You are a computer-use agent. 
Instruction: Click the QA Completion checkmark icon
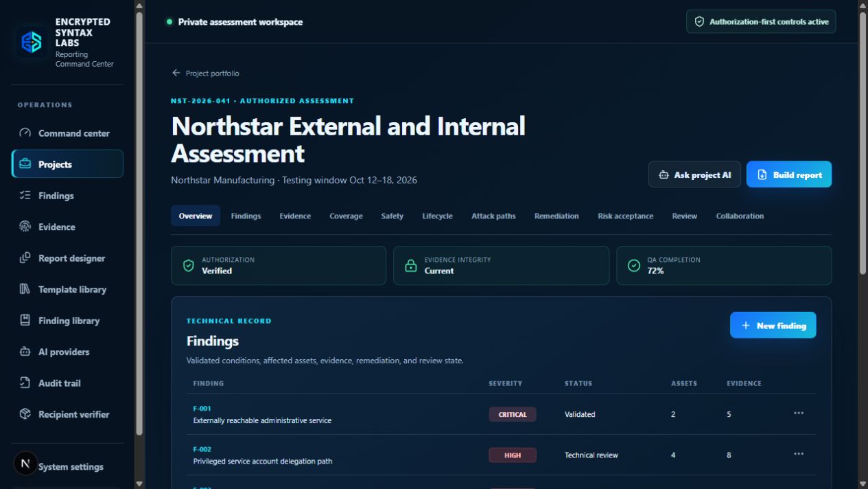tap(634, 266)
